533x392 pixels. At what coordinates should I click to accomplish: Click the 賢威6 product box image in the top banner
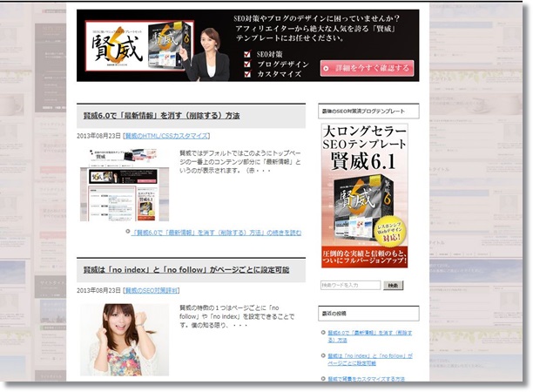(x=169, y=45)
